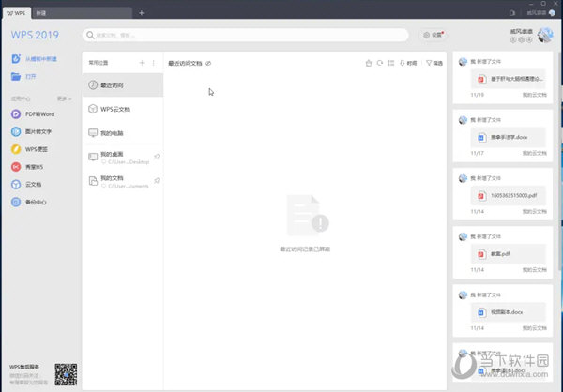Screen dimensions: 563x392
Task: Click the third small badge under username
Action: tap(529, 39)
